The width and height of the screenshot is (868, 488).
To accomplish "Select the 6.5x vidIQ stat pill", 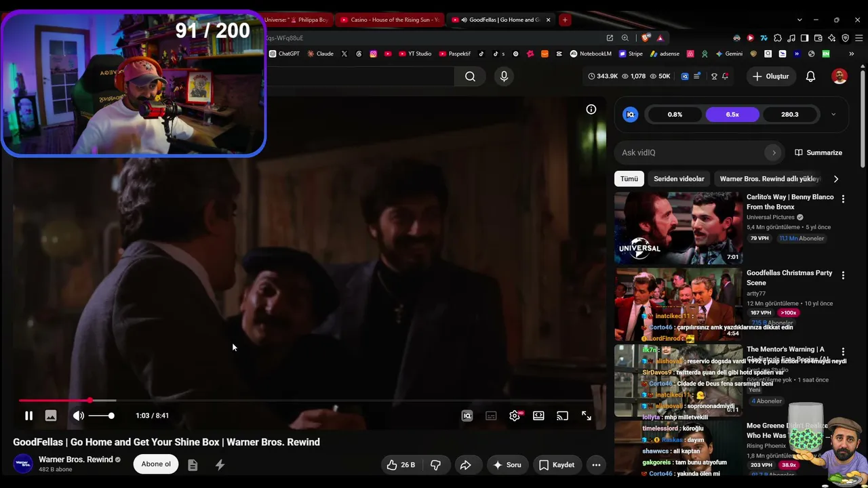I will tap(732, 115).
